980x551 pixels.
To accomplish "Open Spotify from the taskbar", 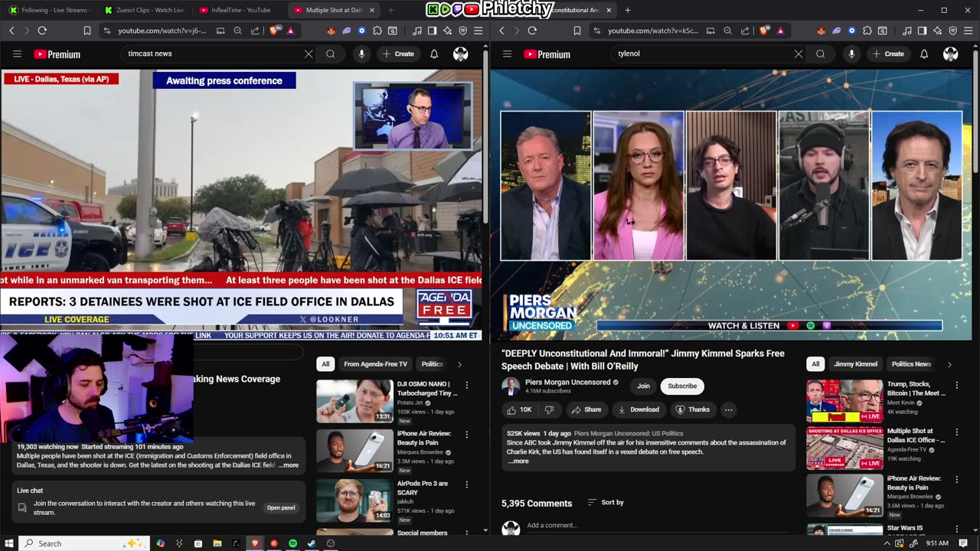I will (x=292, y=543).
